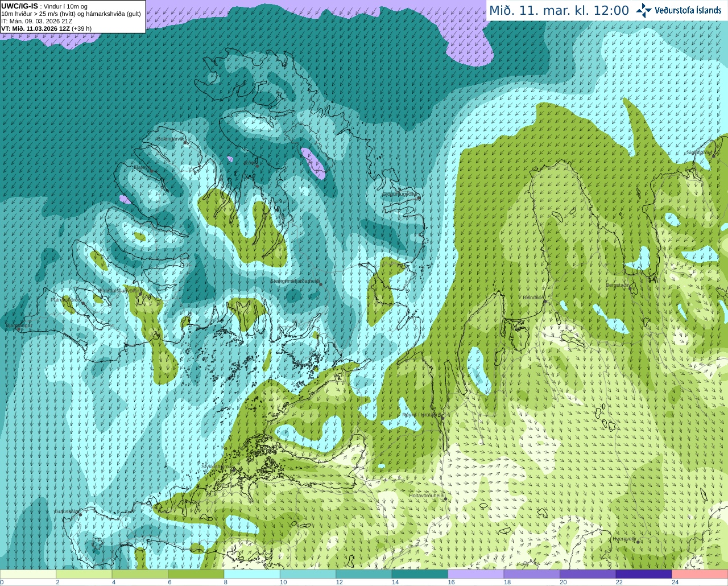
Task: Select the Bjargtangar station label
Action: click(x=19, y=326)
